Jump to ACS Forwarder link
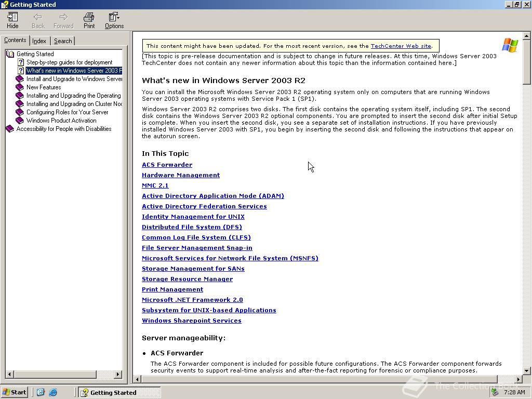Image resolution: width=532 pixels, height=399 pixels. pyautogui.click(x=167, y=165)
